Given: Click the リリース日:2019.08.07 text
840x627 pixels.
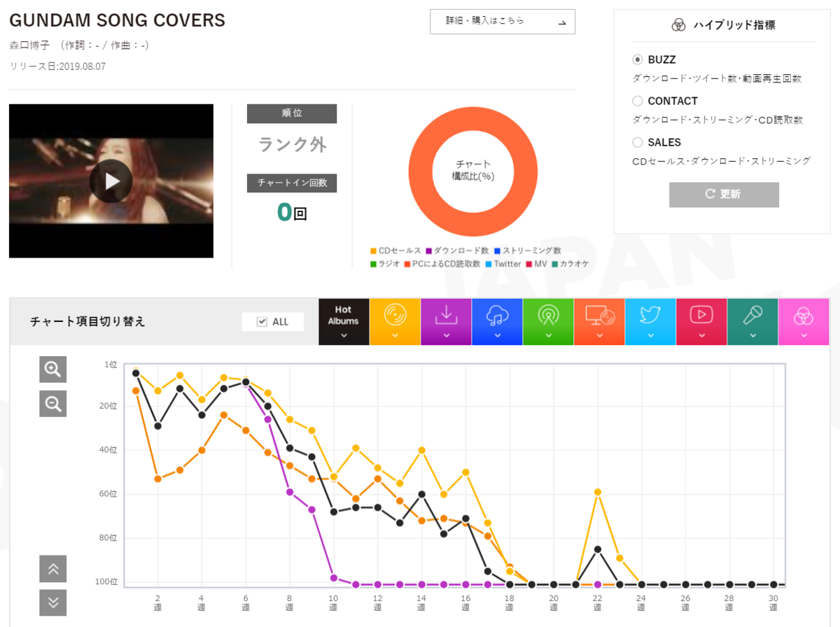Looking at the screenshot, I should tap(57, 66).
